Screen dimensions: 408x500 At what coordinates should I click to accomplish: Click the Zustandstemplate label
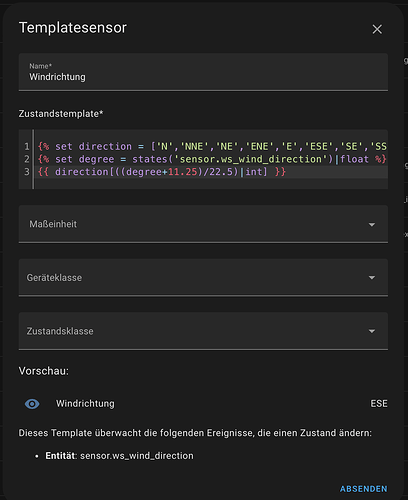tap(61, 114)
